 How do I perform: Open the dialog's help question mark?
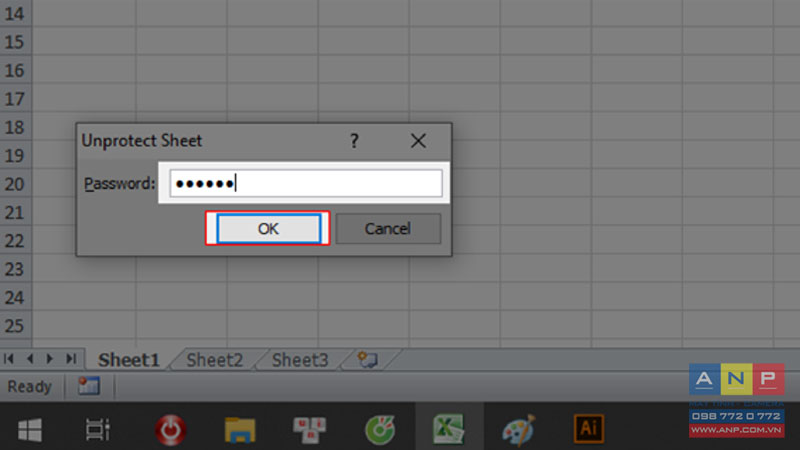[354, 140]
